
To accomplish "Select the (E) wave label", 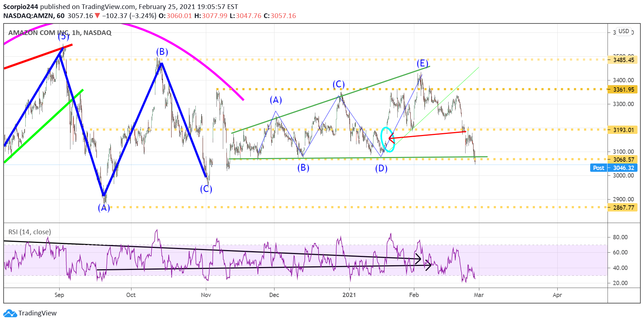I will (x=422, y=64).
